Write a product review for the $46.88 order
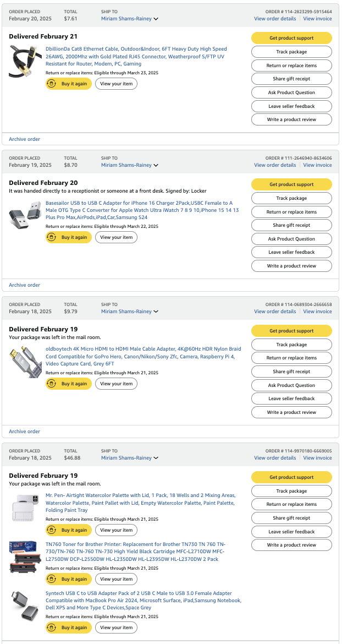Viewport: 342px width, 644px height. click(x=291, y=545)
